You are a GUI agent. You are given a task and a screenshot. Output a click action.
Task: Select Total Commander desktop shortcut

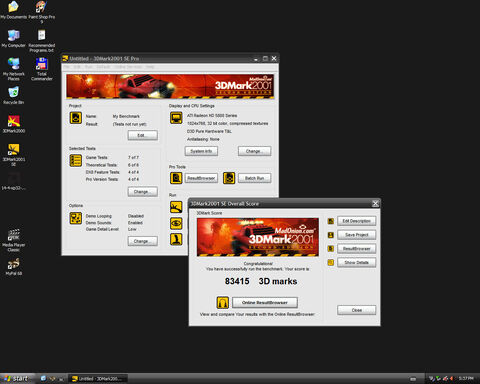tap(41, 69)
